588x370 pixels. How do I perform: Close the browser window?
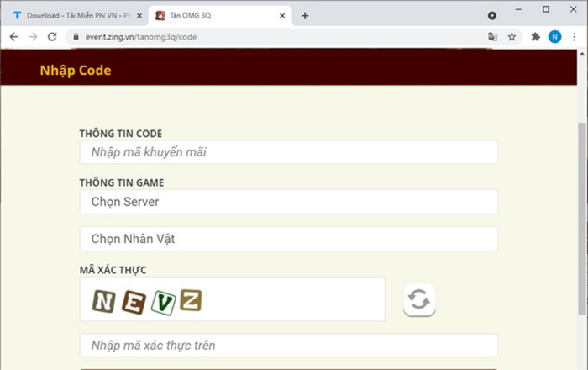pos(574,9)
